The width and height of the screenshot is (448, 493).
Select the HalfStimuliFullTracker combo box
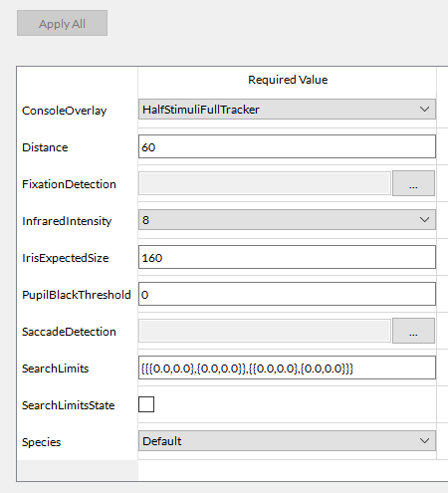pyautogui.click(x=287, y=110)
